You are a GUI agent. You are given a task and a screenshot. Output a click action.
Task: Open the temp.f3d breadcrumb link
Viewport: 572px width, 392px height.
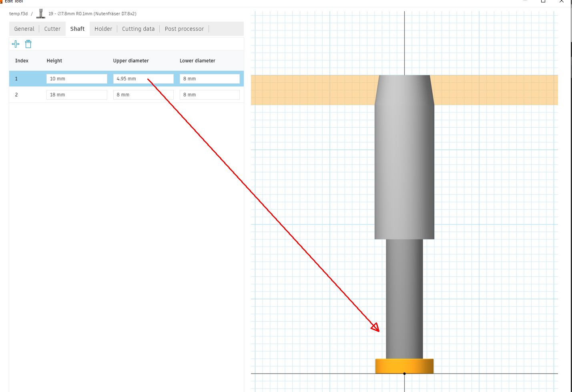point(18,13)
